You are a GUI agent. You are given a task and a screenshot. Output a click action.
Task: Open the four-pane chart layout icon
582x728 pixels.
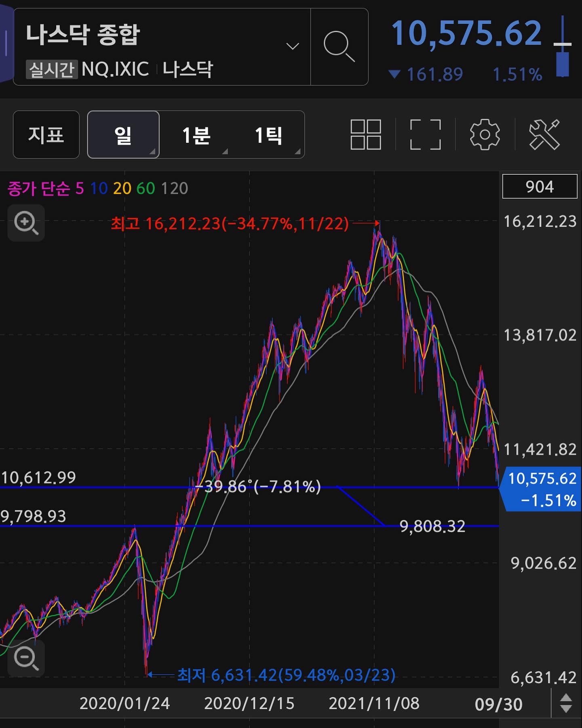(x=366, y=135)
